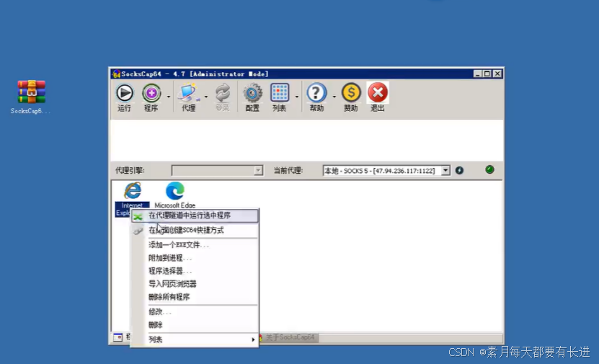Select the SocksCap64 archive desktop icon
599x364 pixels.
31,92
